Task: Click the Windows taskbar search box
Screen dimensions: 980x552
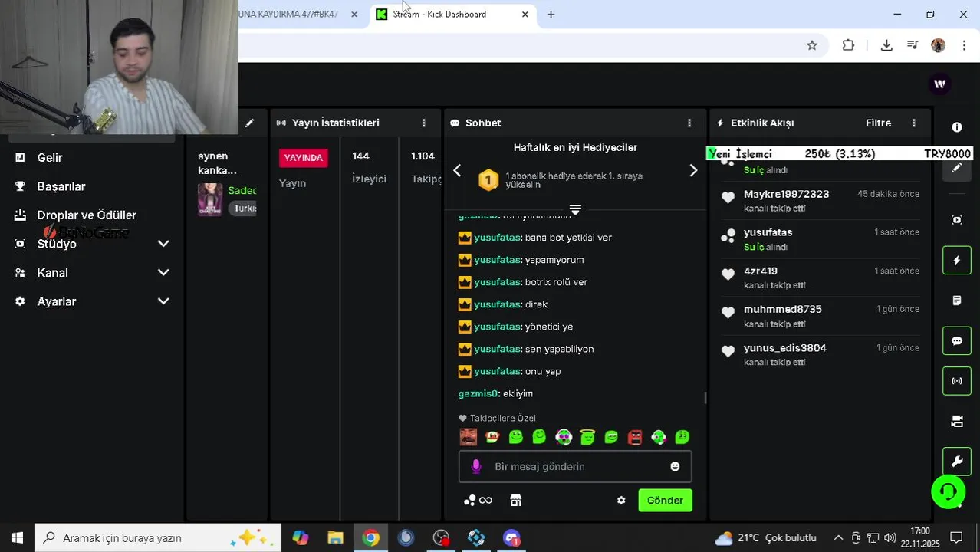Action: point(158,537)
